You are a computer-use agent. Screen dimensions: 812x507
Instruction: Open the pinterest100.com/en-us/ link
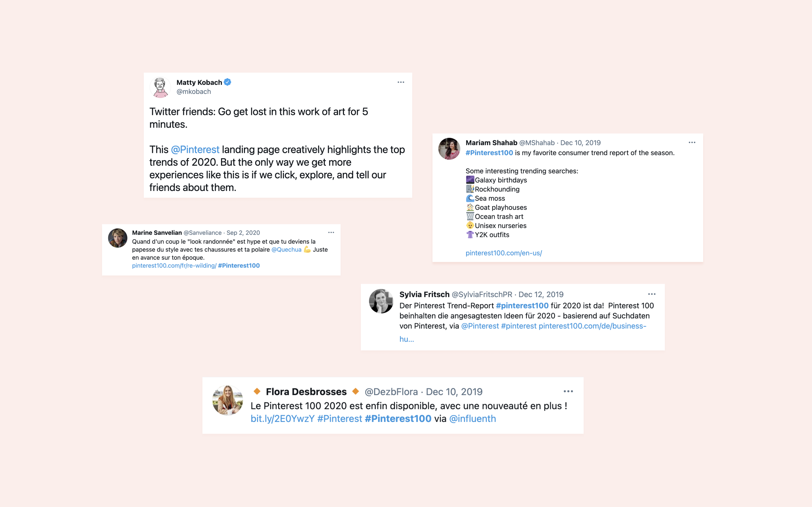(x=503, y=253)
